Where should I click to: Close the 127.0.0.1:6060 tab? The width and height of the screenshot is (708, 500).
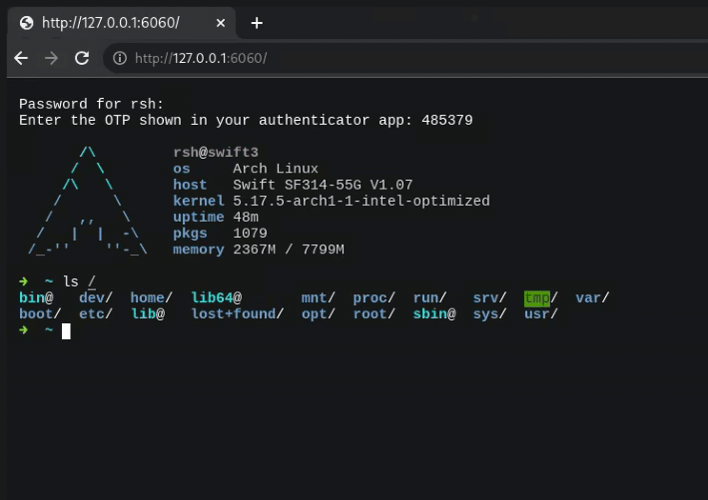point(220,23)
